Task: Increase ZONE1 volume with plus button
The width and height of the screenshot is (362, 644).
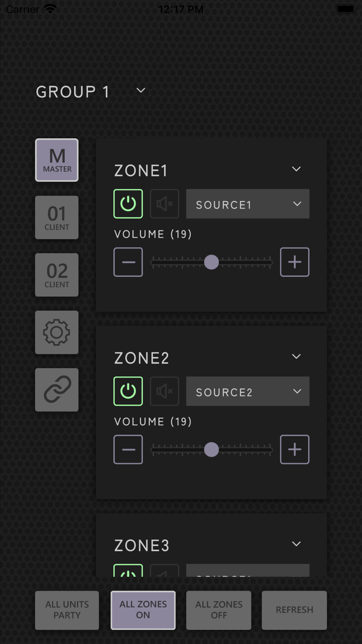Action: pyautogui.click(x=295, y=262)
